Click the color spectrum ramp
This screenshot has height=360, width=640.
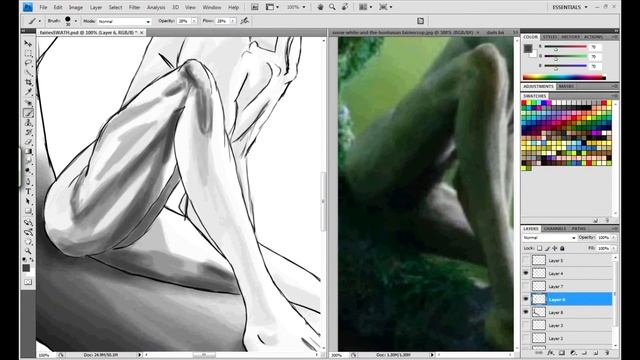(x=564, y=77)
